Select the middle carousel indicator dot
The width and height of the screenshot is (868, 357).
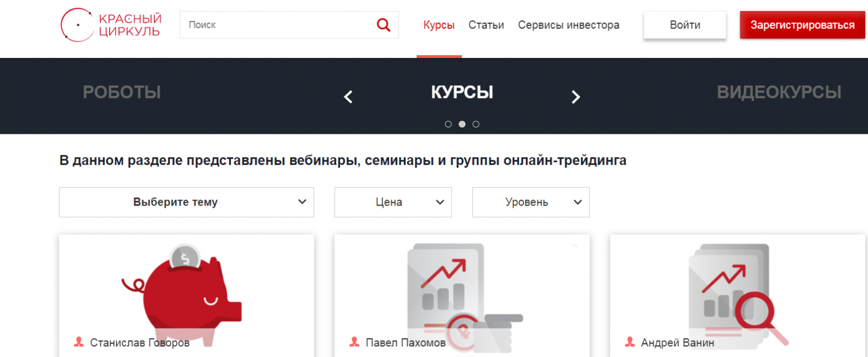462,124
